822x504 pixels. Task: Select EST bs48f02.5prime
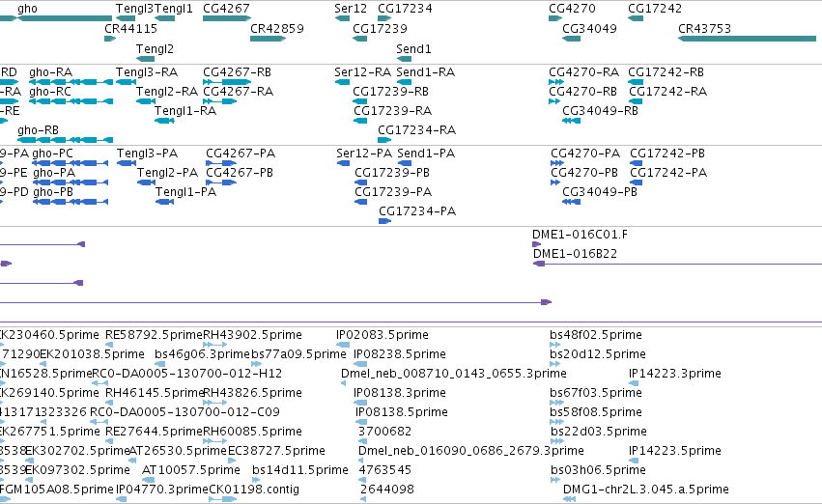tap(596, 335)
